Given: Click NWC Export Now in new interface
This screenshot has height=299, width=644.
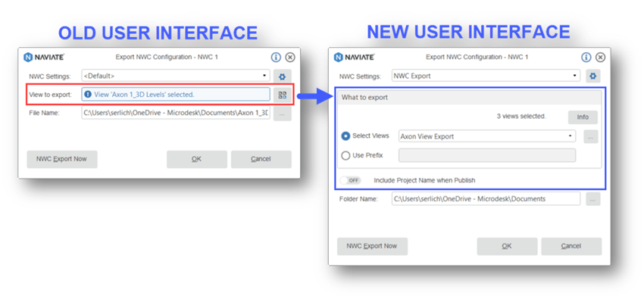Looking at the screenshot, I should [x=372, y=246].
